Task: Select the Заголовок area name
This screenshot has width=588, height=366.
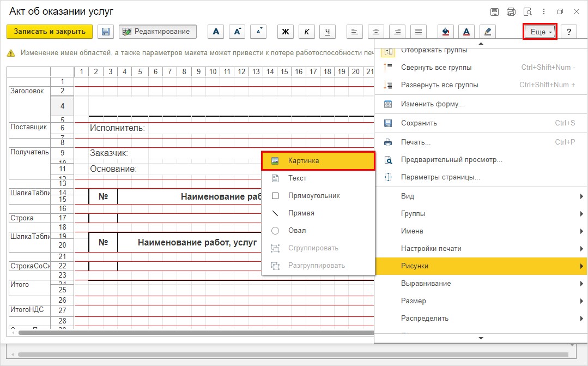Action: [x=27, y=91]
